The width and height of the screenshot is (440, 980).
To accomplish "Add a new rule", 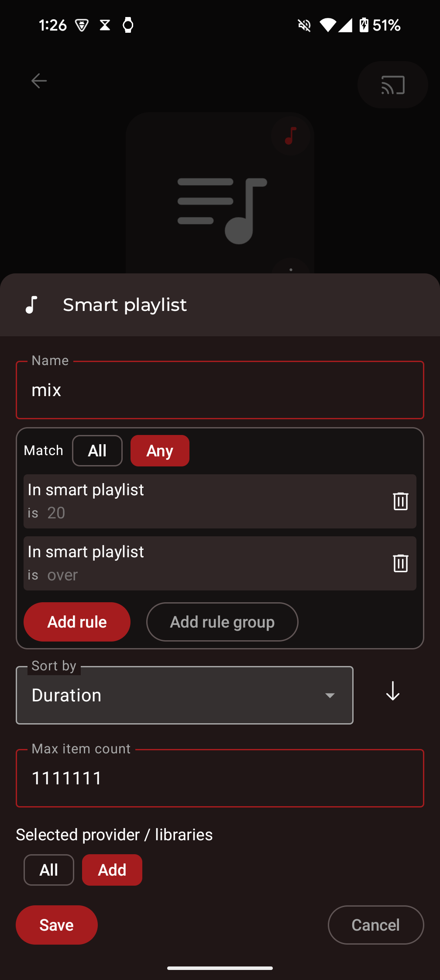I will 77,622.
